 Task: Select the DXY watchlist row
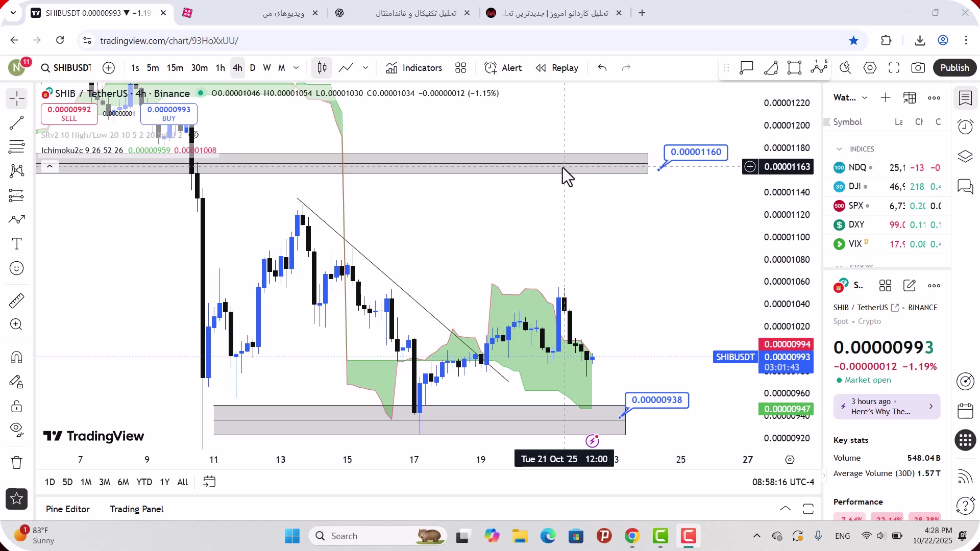click(x=887, y=224)
